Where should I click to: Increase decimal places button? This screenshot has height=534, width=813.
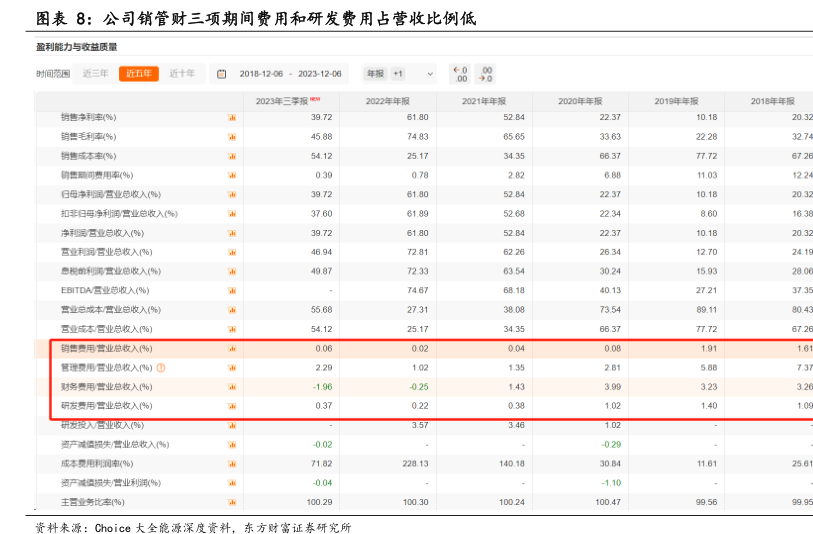tap(485, 74)
